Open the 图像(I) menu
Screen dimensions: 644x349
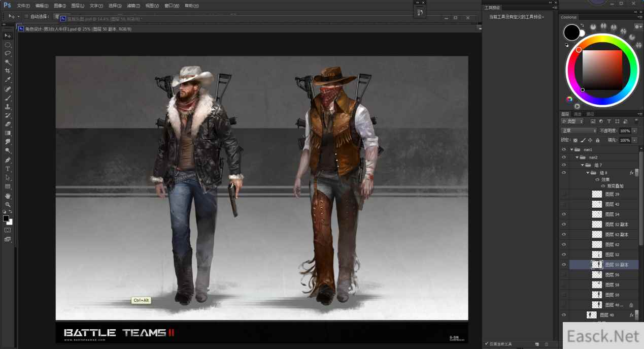click(x=59, y=6)
